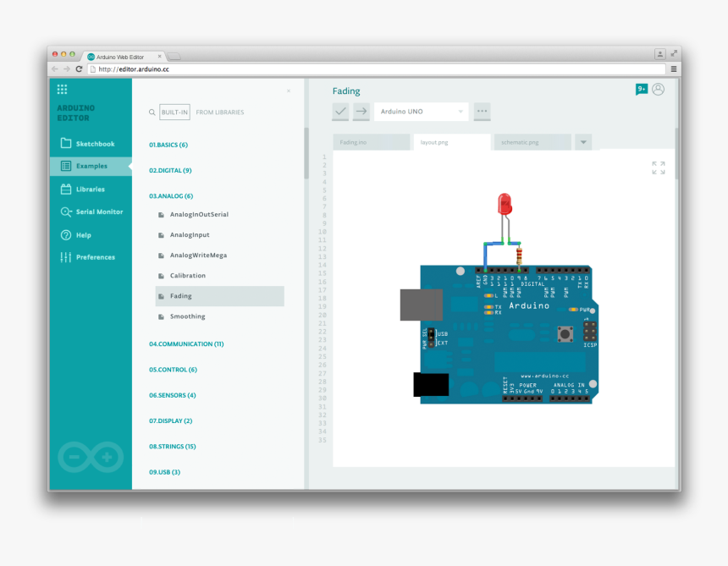This screenshot has width=728, height=566.
Task: Click the Fading sketch title
Action: coord(346,91)
